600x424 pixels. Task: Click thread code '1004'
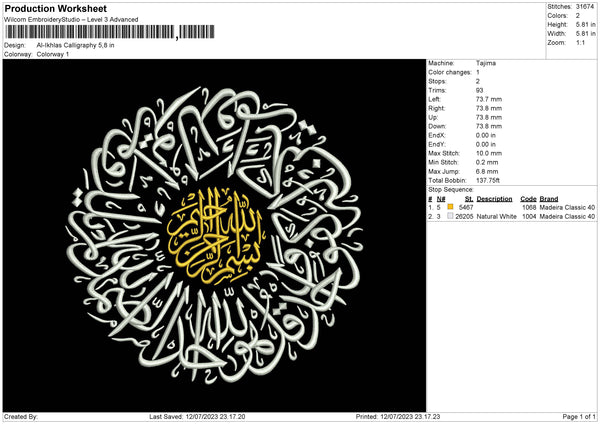click(x=529, y=217)
